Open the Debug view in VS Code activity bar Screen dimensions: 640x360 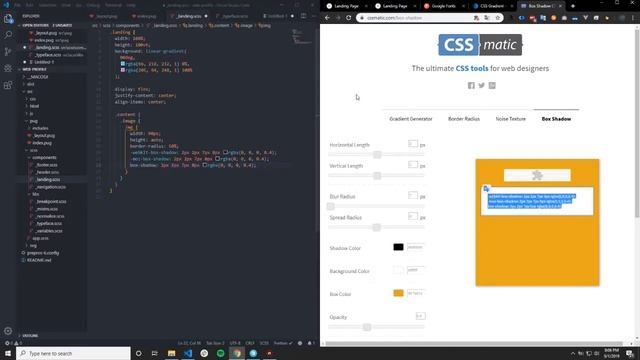[x=8, y=68]
